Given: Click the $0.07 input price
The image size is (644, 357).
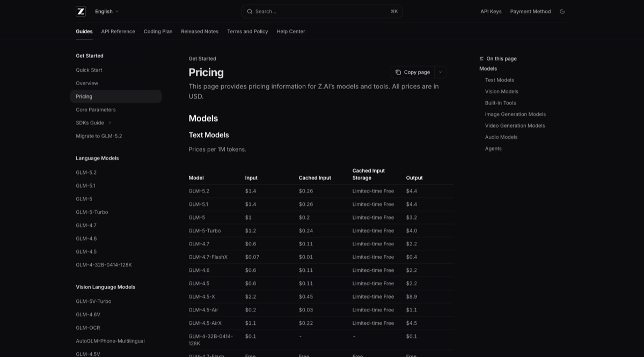Looking at the screenshot, I should click(252, 257).
